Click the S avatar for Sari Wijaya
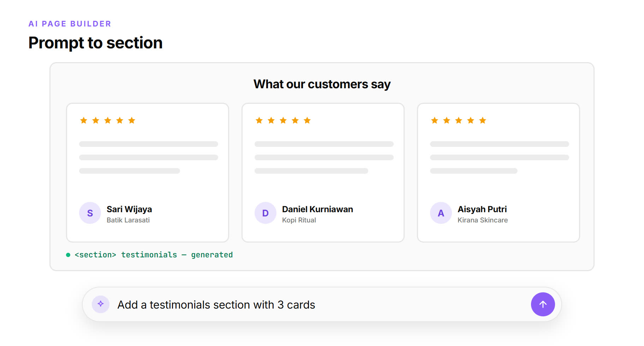The image size is (644, 346). (90, 213)
